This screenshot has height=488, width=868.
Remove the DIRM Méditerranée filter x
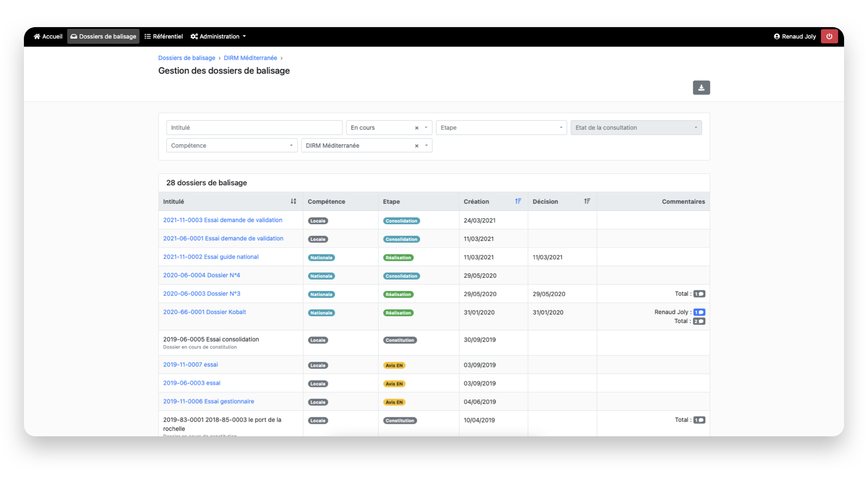point(417,146)
